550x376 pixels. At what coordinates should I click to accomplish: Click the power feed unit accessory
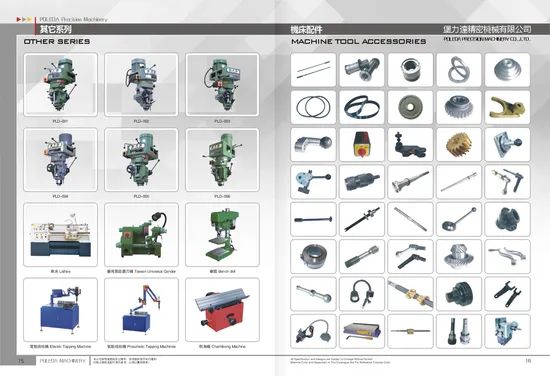tap(508, 331)
